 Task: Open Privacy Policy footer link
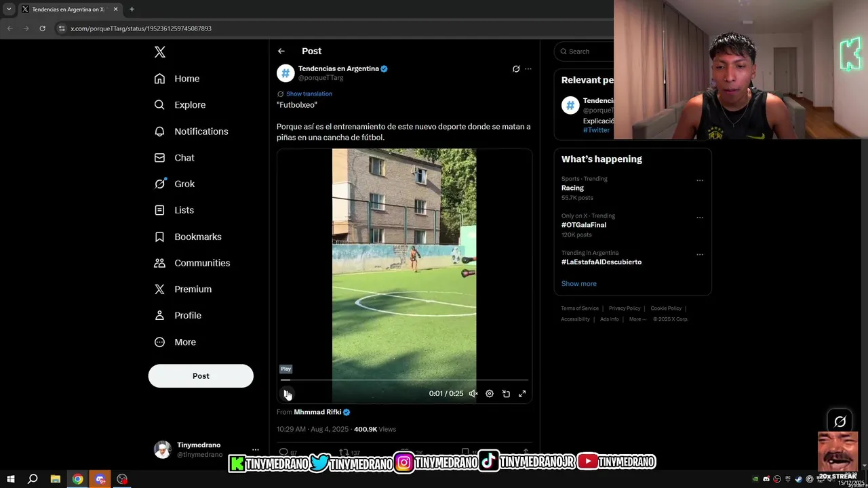tap(625, 308)
